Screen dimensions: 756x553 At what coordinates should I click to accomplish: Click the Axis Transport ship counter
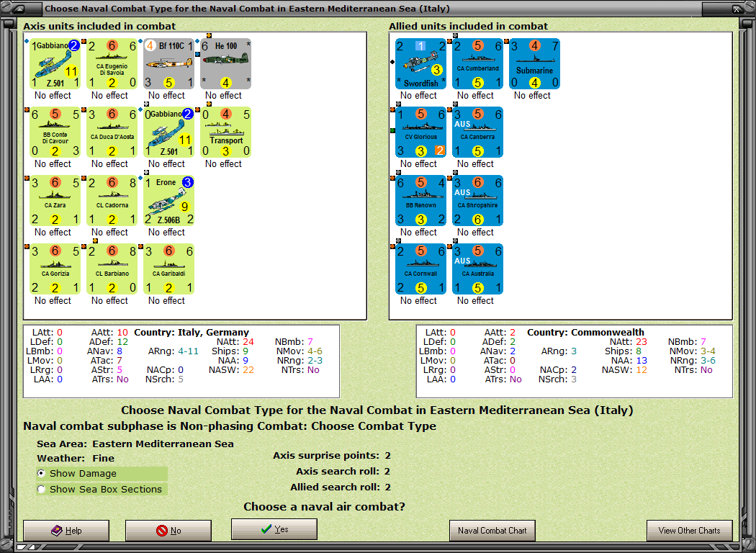pyautogui.click(x=225, y=132)
